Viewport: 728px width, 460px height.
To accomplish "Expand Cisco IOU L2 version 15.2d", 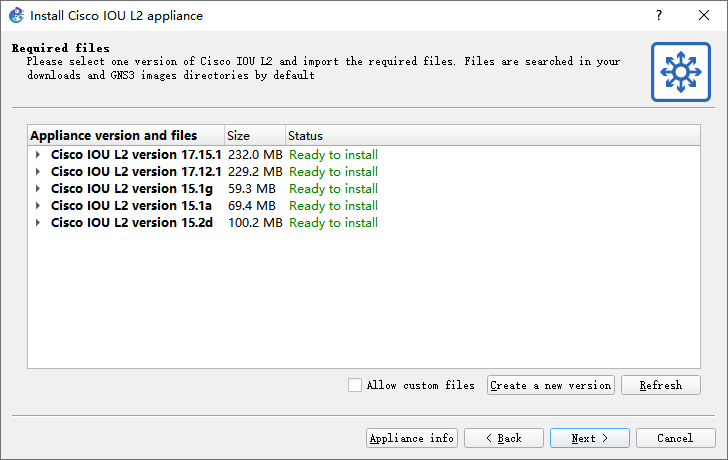I will click(x=38, y=223).
